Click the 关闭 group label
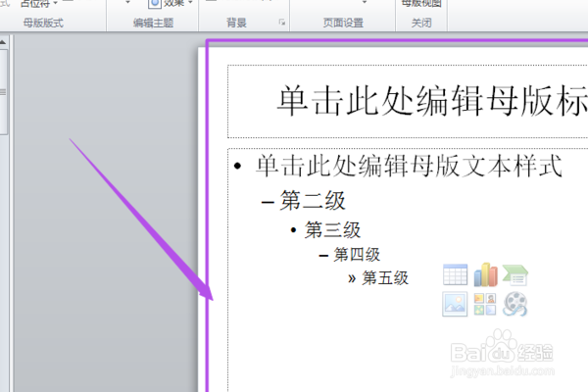This screenshot has width=588, height=392. [421, 23]
